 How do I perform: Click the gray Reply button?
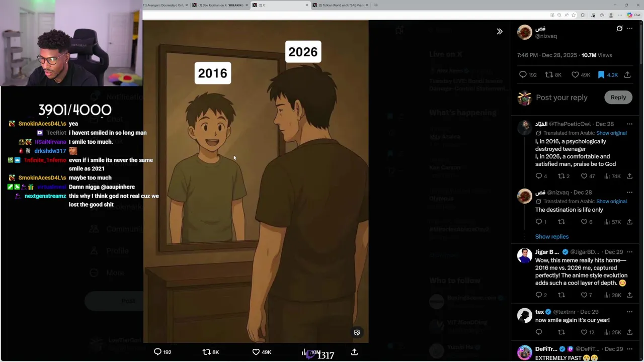[x=618, y=98]
